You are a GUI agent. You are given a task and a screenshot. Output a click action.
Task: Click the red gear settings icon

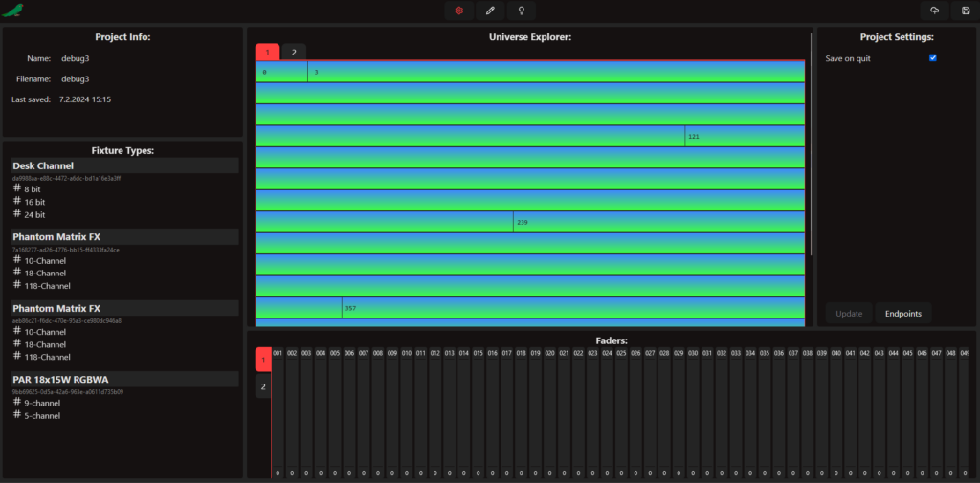(459, 11)
